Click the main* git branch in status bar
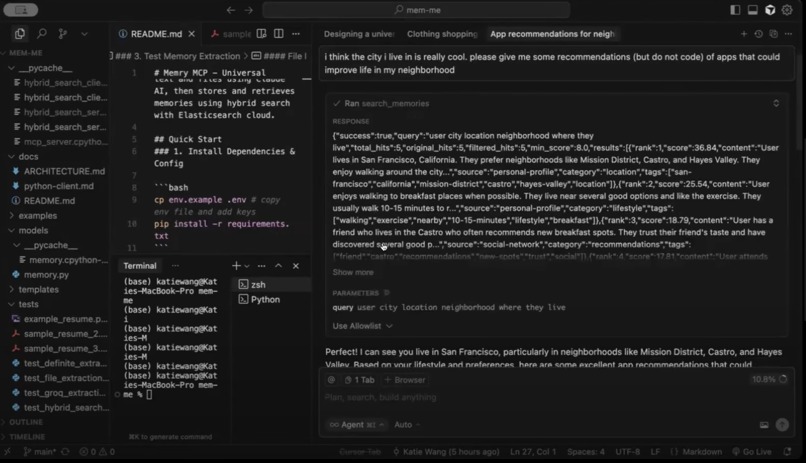Screen dimensions: 806x463 [x=40, y=452]
